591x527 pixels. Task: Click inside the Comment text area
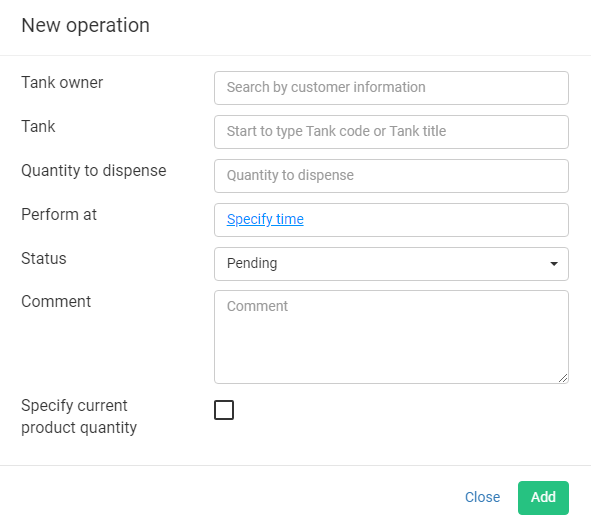(391, 337)
